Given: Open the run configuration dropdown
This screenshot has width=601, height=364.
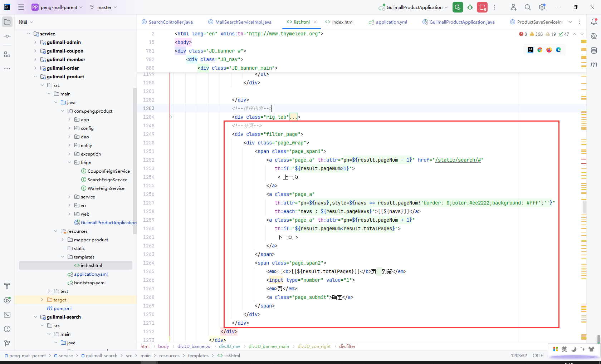Looking at the screenshot, I should tap(414, 7).
